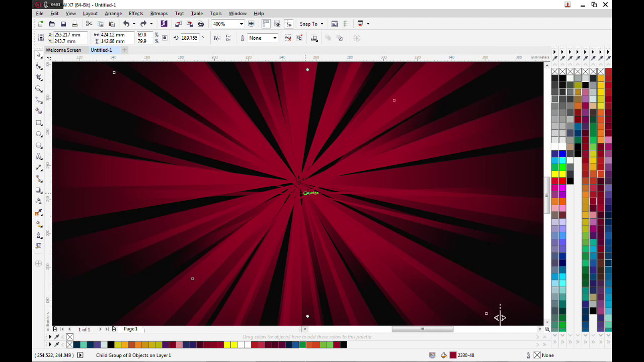The height and width of the screenshot is (362, 644).
Task: Click the Export icon
Action: [190, 24]
